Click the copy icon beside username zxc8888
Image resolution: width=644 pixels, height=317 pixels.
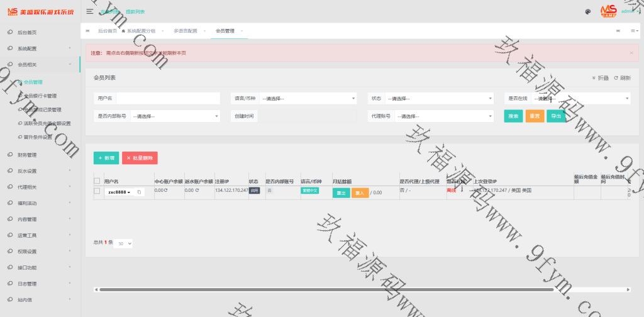[x=139, y=192]
